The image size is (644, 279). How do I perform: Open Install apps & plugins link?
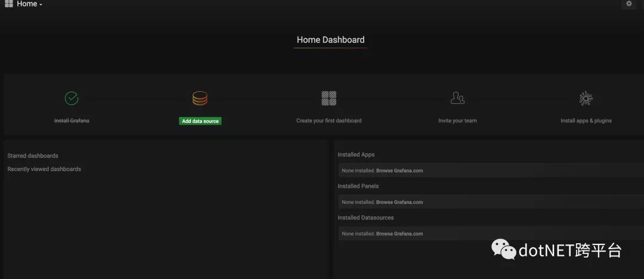(586, 121)
